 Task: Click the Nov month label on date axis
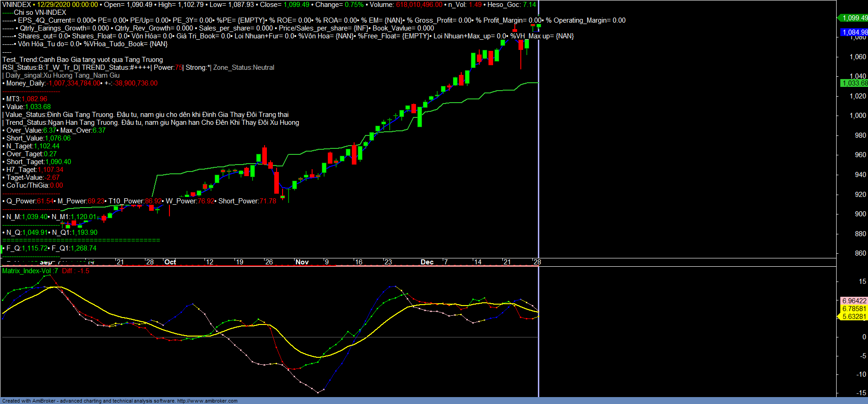click(302, 262)
